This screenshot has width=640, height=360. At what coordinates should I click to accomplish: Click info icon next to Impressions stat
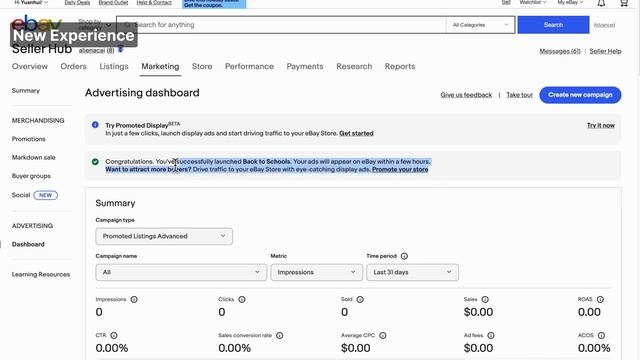[x=134, y=300]
